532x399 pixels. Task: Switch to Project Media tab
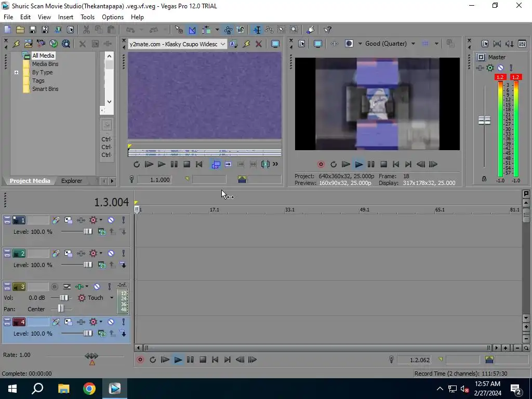30,181
